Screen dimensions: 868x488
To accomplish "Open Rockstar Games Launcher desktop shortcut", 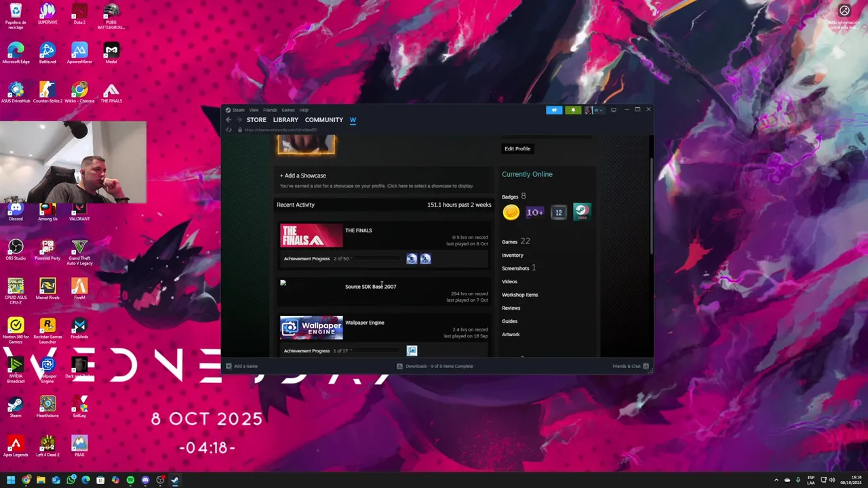I will (x=47, y=331).
